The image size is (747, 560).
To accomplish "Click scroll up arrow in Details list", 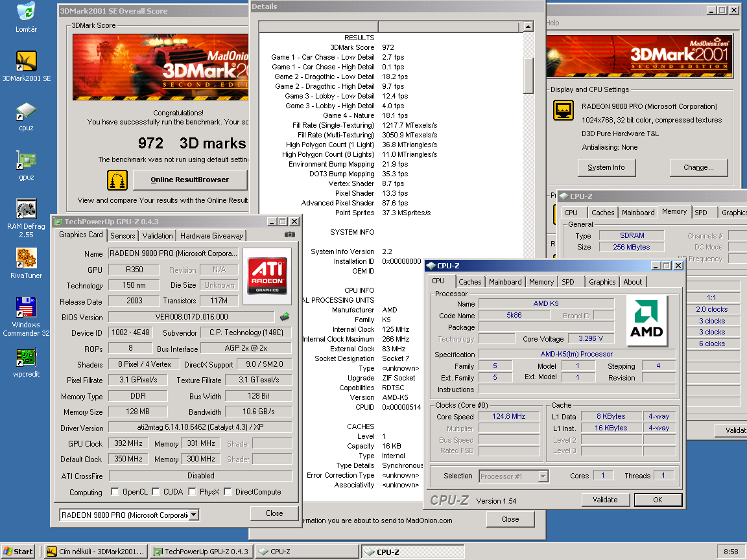I will click(528, 27).
